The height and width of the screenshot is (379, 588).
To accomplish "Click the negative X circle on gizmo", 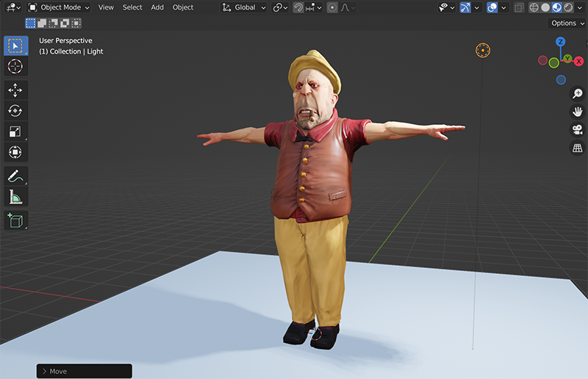I will pyautogui.click(x=542, y=60).
